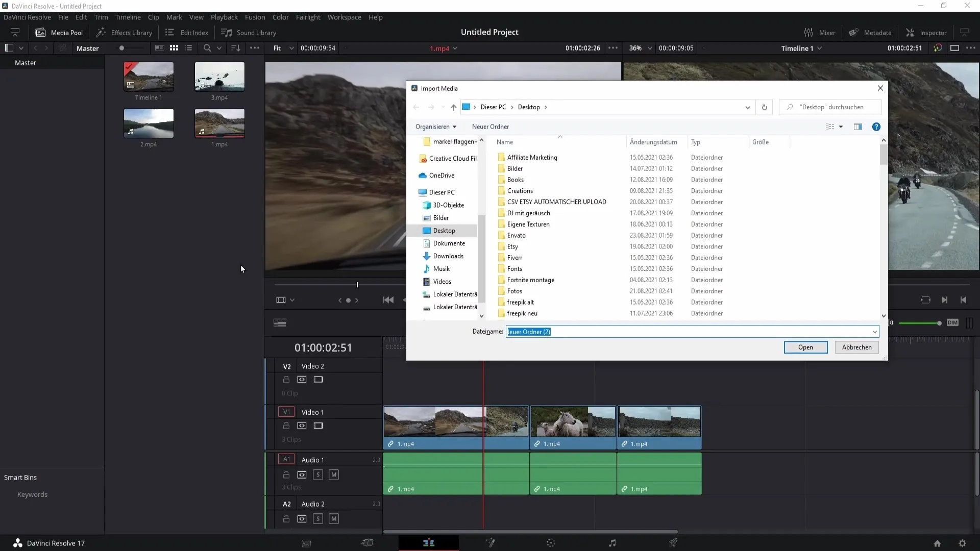Mute the Audio 2 track
This screenshot has height=551, width=980.
(334, 519)
